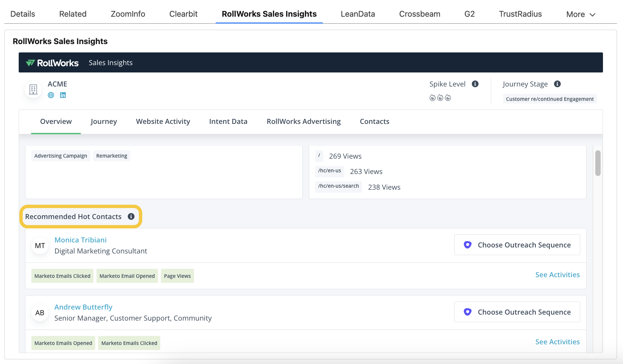Choose Outreach Sequence for Monica Tribiani
623x364 pixels.
[x=517, y=245]
